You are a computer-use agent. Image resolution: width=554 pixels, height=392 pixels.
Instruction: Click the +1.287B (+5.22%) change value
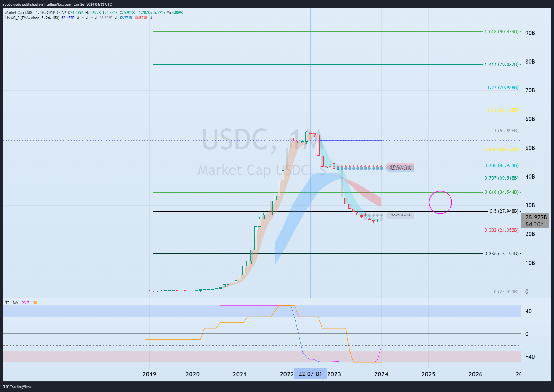click(151, 13)
